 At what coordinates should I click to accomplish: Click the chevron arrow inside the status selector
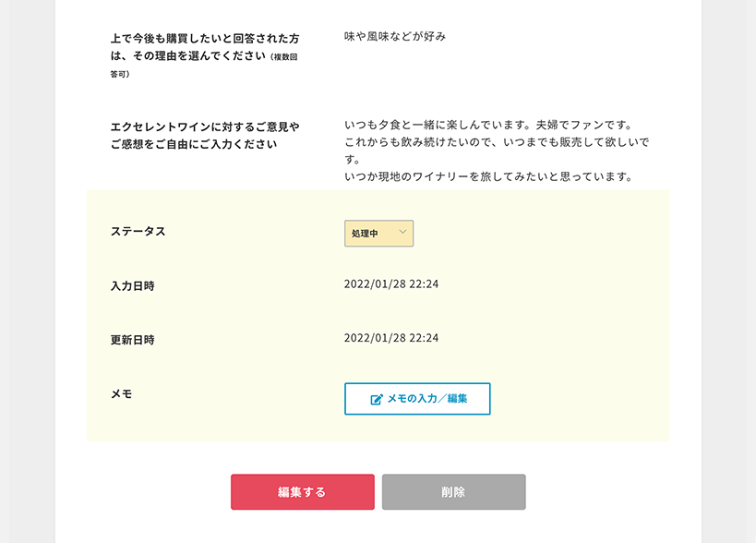402,233
